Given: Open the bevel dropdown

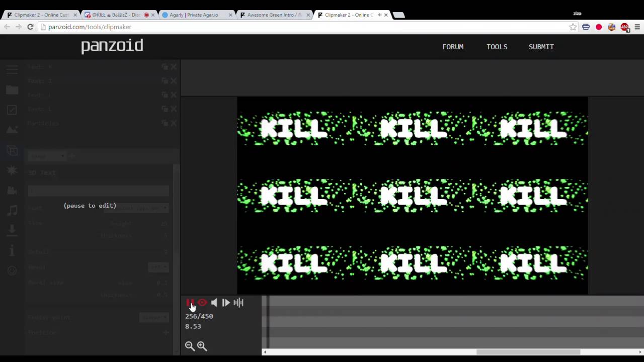Looking at the screenshot, I should tap(158, 267).
